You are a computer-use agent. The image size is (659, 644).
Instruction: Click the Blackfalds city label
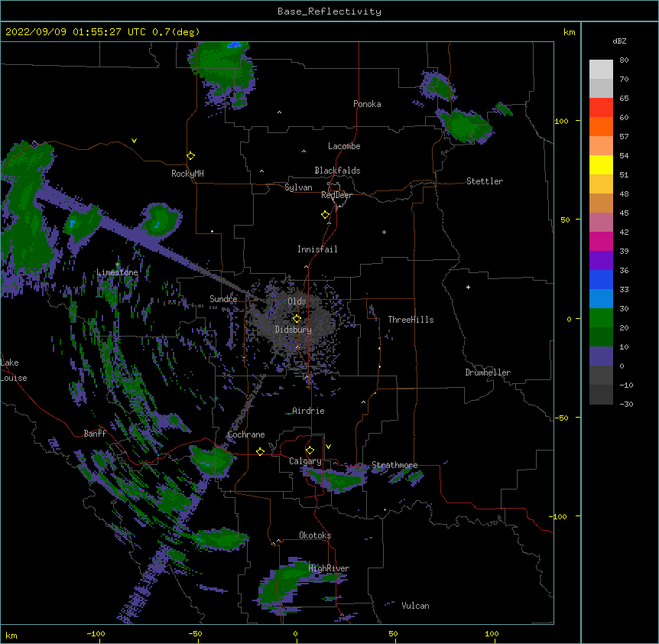click(337, 171)
